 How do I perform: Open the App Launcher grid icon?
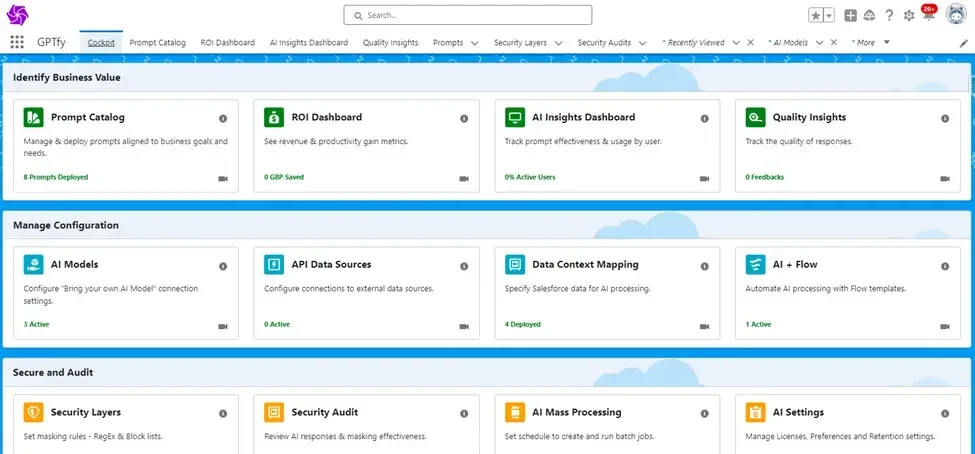[17, 43]
